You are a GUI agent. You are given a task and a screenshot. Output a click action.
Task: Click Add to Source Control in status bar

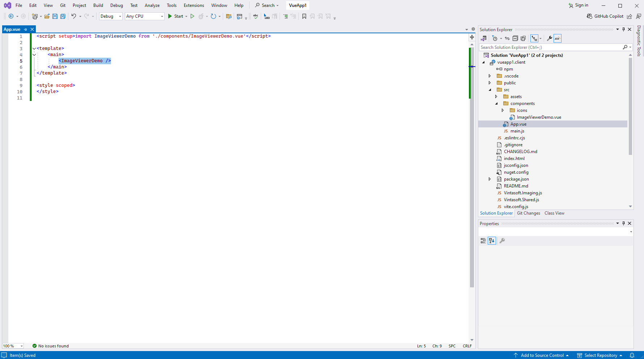(541, 355)
